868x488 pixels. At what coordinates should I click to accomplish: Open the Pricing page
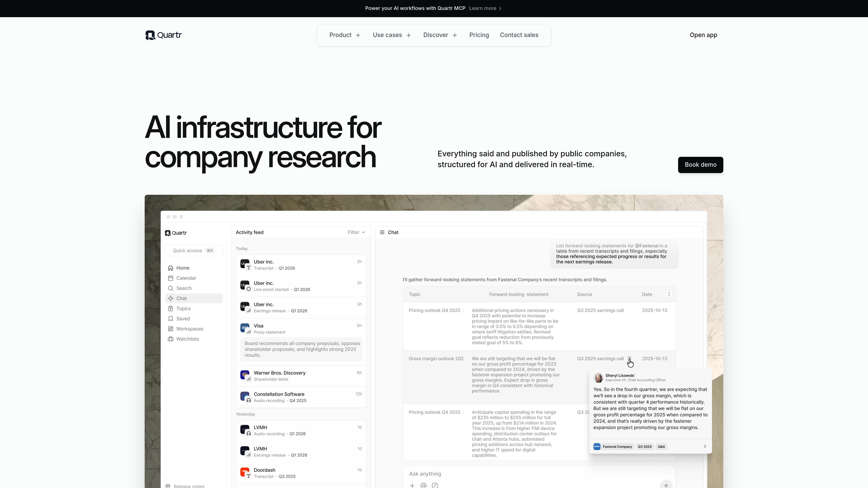click(479, 35)
